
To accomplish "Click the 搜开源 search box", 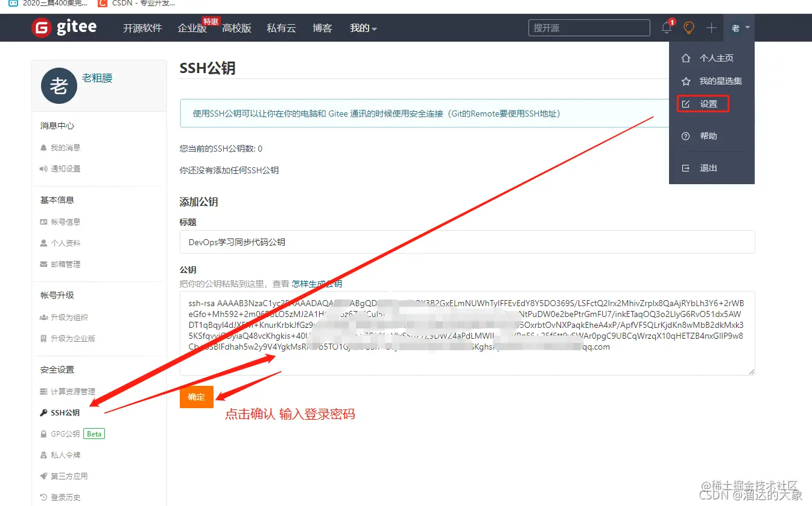I will pyautogui.click(x=588, y=27).
